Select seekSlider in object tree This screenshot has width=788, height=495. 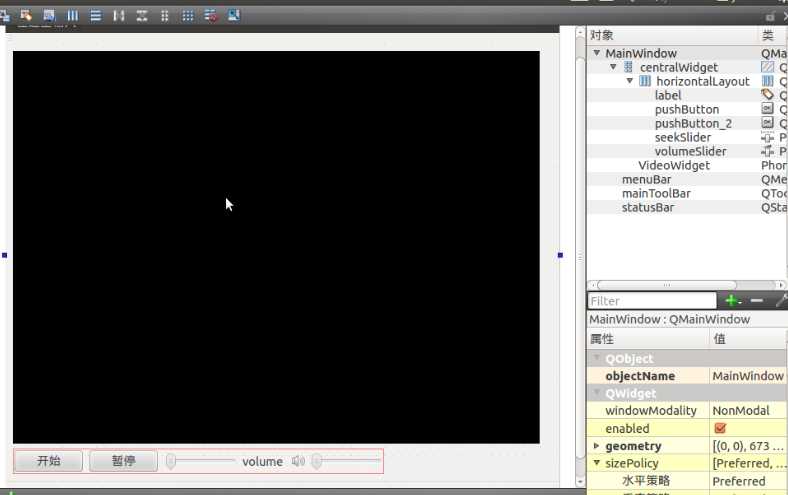(682, 137)
